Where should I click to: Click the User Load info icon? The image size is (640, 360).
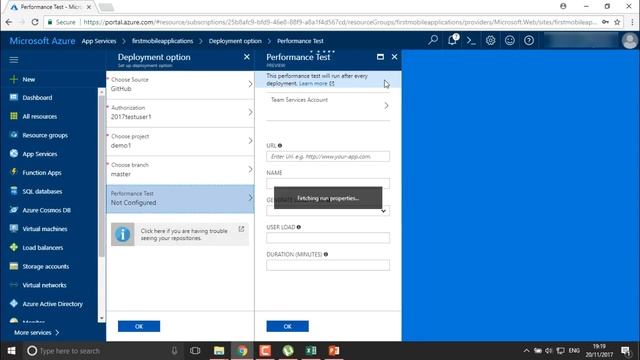(299, 227)
